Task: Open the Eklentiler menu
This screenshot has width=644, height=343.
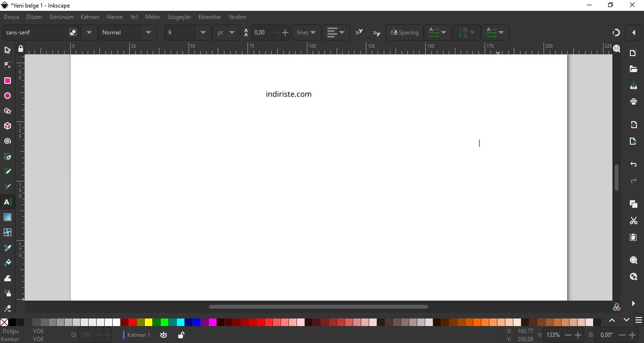Action: pyautogui.click(x=210, y=17)
